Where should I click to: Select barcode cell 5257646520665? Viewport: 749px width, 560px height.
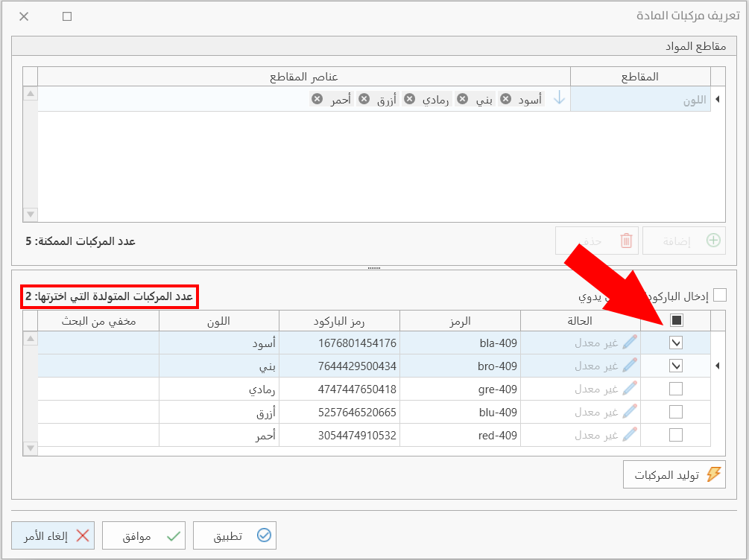click(x=339, y=412)
